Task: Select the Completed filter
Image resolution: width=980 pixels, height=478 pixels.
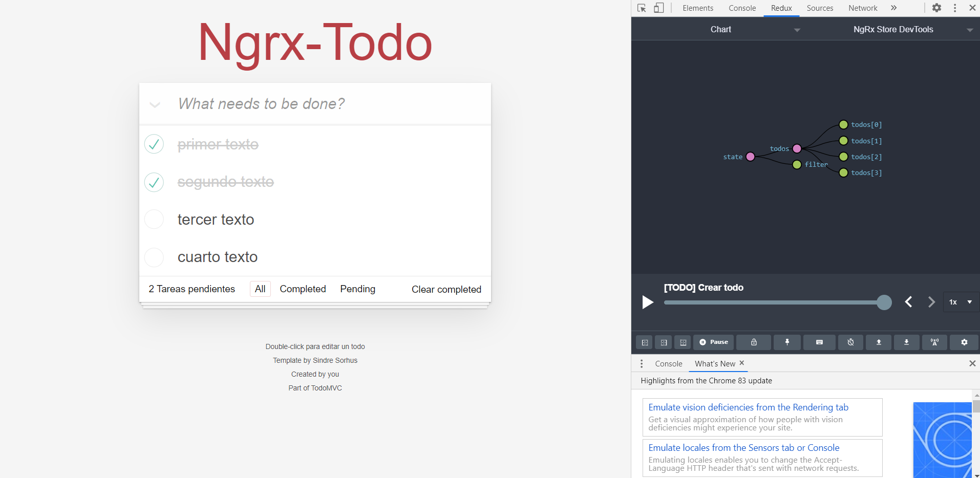Action: pyautogui.click(x=303, y=289)
